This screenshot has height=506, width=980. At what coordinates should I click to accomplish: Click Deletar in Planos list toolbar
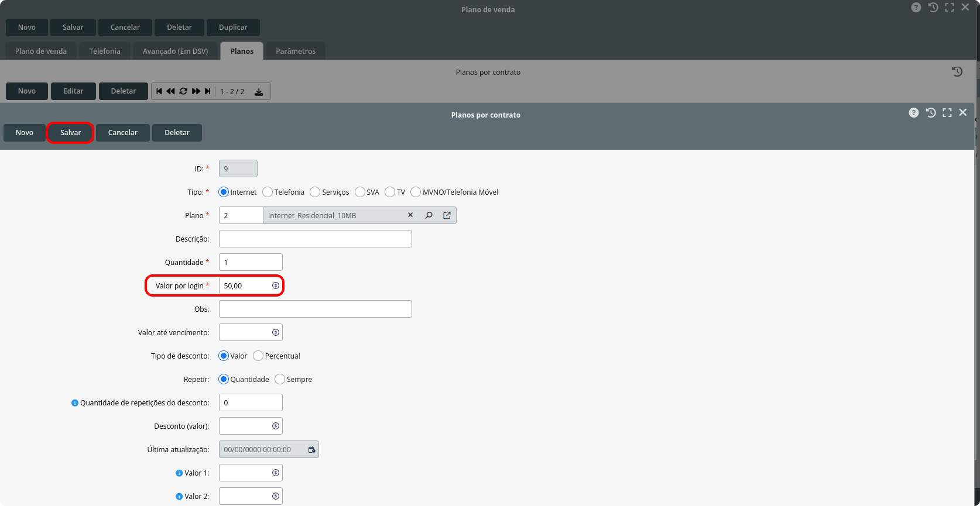124,91
